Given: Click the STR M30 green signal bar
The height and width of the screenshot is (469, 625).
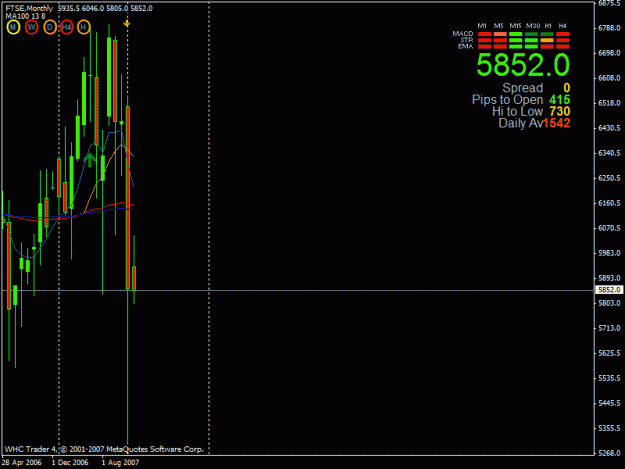Looking at the screenshot, I should click(531, 40).
